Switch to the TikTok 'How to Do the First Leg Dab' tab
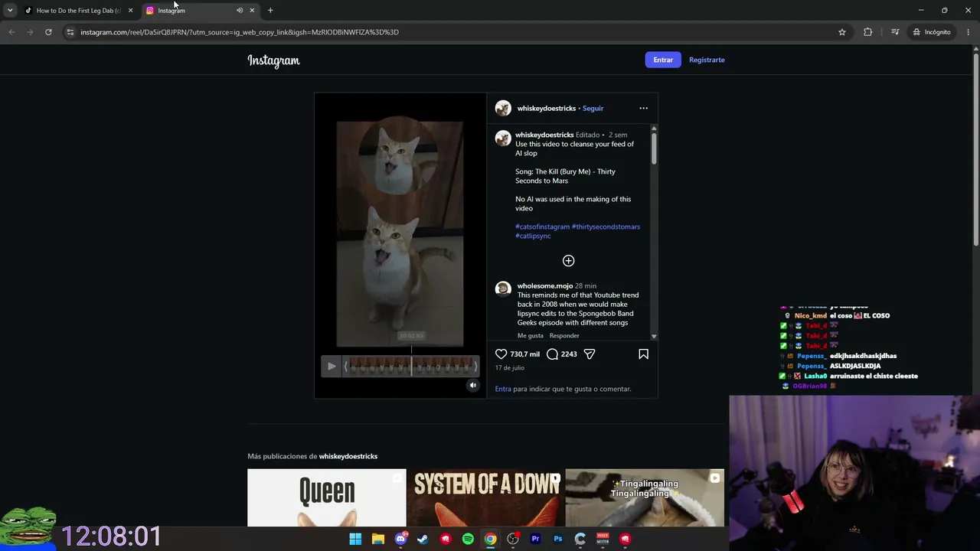 point(78,11)
